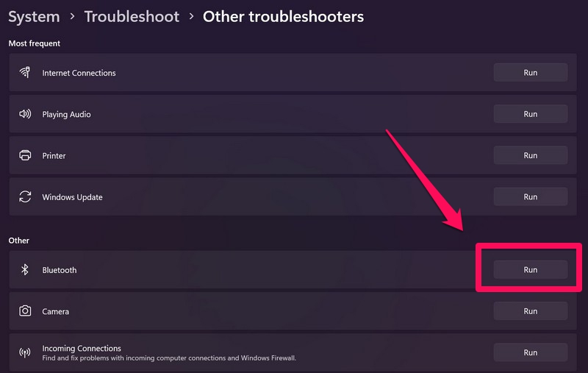Navigate to Troubleshoot in breadcrumb
This screenshot has width=588, height=373.
pos(132,16)
